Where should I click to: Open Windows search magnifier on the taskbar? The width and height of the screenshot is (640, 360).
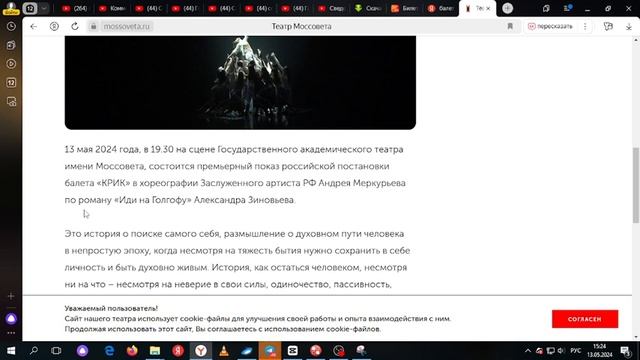coord(34,351)
